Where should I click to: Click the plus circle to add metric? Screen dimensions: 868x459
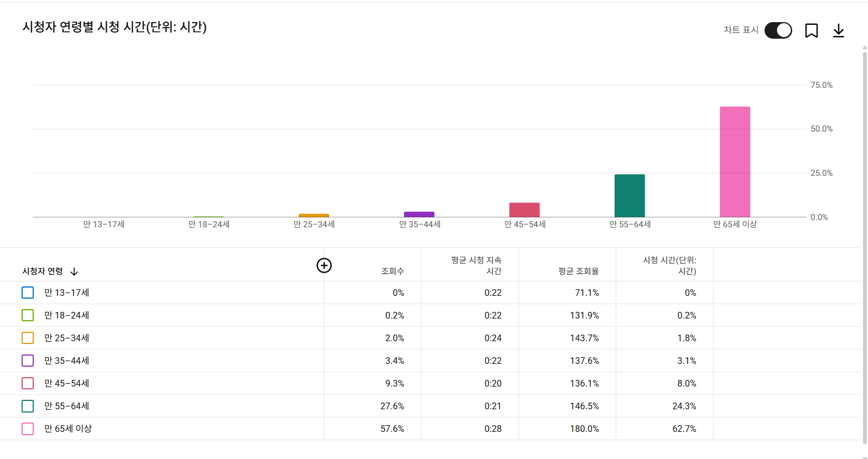pos(324,265)
